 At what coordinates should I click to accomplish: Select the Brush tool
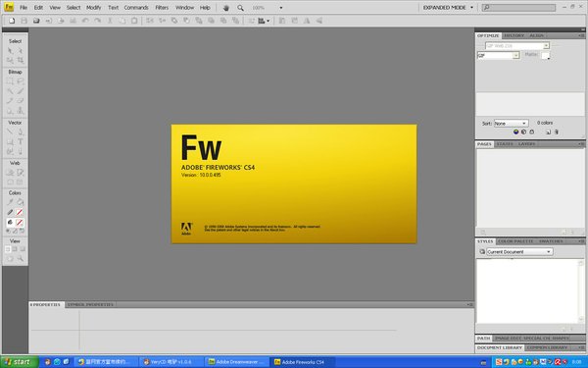[x=21, y=91]
